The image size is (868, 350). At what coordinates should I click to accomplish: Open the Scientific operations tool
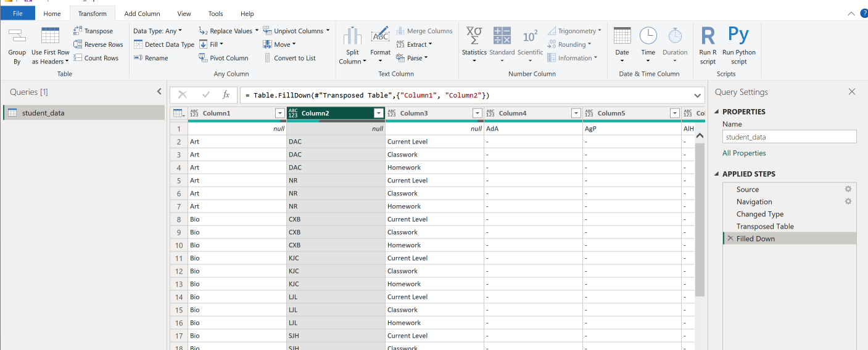(530, 44)
